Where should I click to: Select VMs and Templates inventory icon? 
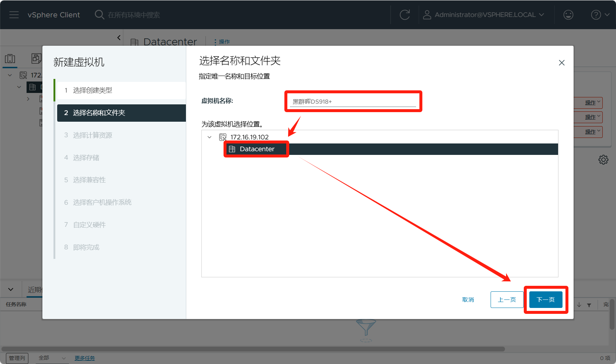(x=36, y=59)
